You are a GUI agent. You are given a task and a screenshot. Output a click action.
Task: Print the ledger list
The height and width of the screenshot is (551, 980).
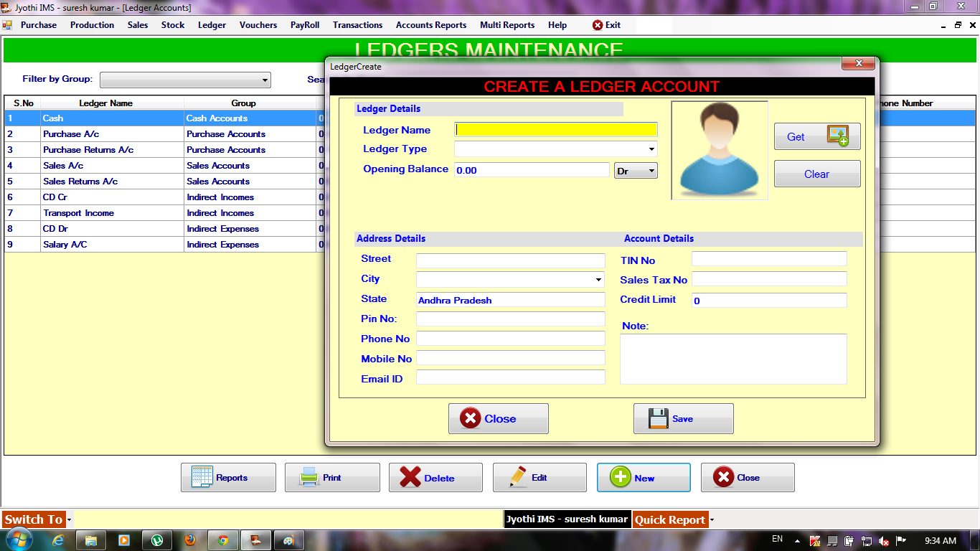332,476
